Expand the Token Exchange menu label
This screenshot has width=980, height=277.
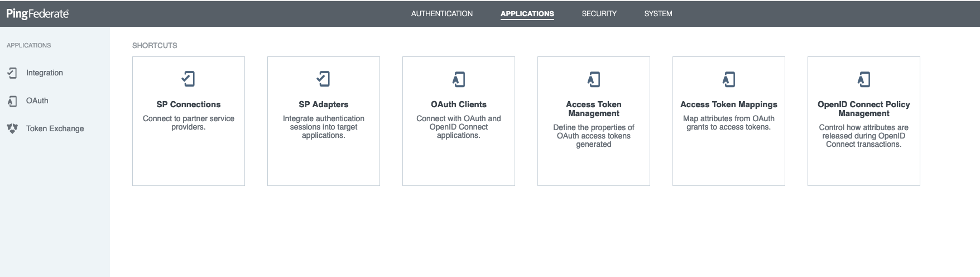pos(55,128)
